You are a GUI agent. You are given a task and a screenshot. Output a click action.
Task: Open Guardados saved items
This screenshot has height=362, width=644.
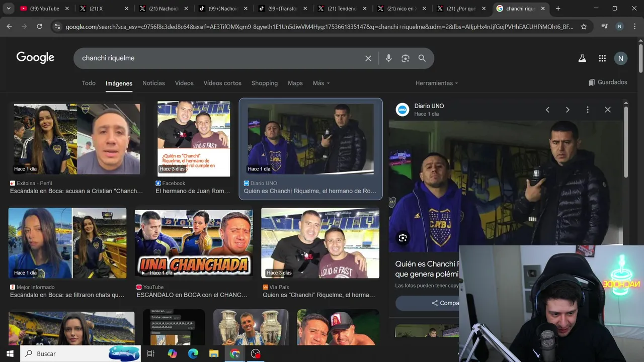pyautogui.click(x=608, y=82)
